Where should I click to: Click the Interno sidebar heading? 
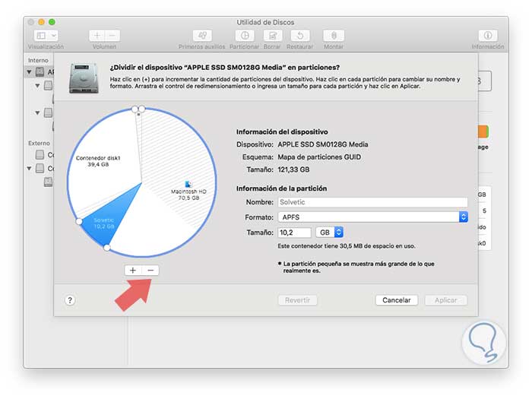[x=38, y=60]
